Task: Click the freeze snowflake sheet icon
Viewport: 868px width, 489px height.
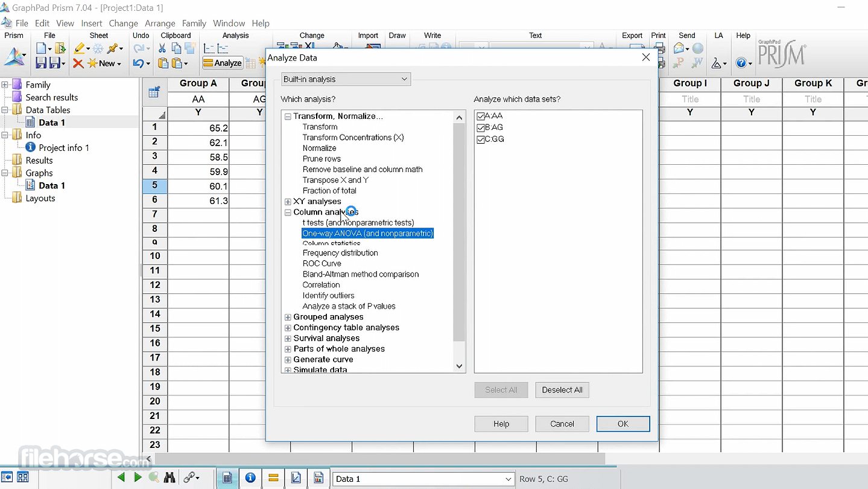Action: pos(98,48)
